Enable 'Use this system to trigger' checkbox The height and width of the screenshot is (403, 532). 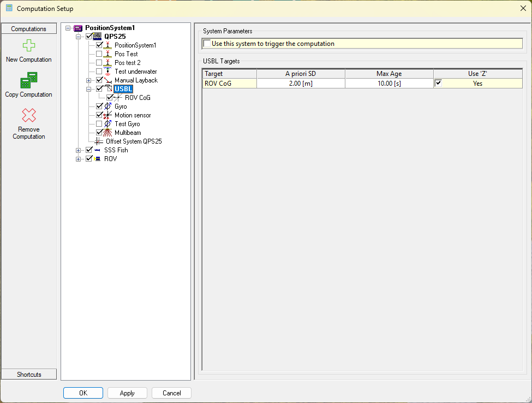(x=207, y=44)
